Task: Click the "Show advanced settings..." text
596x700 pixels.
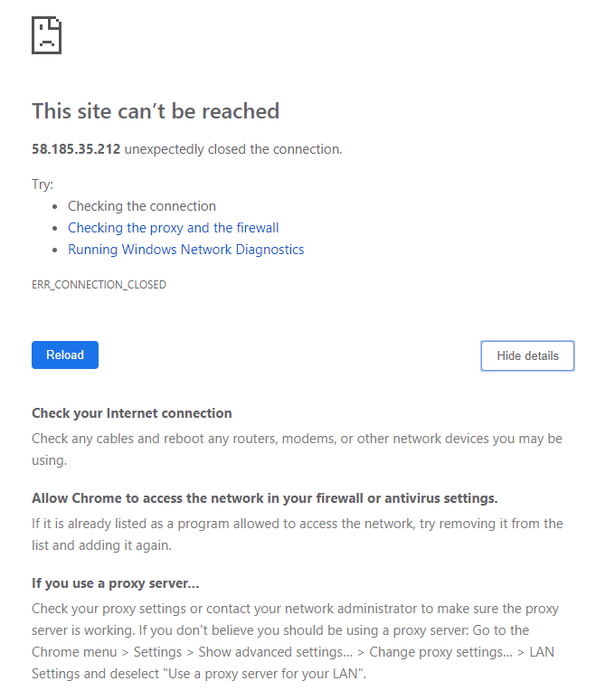Action: coord(276,652)
